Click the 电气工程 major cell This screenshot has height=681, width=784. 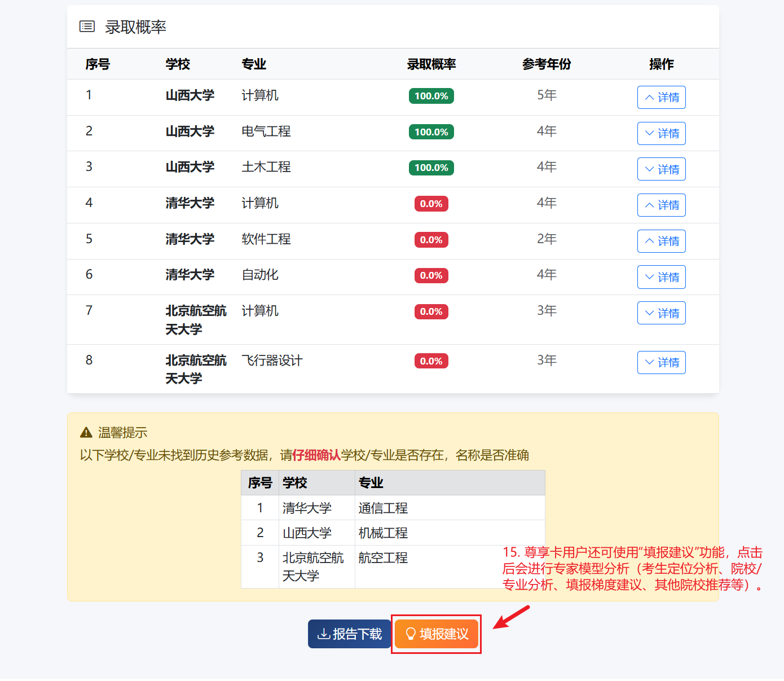(x=266, y=131)
